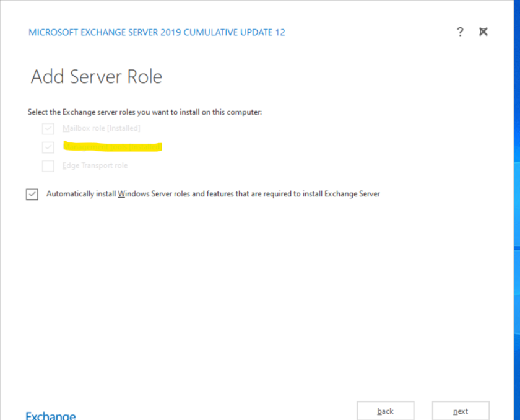Close the Exchange setup wizard
This screenshot has width=520, height=420.
(x=483, y=32)
